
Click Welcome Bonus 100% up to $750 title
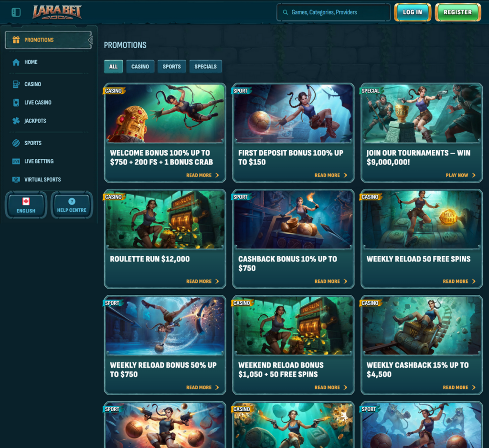coord(161,157)
